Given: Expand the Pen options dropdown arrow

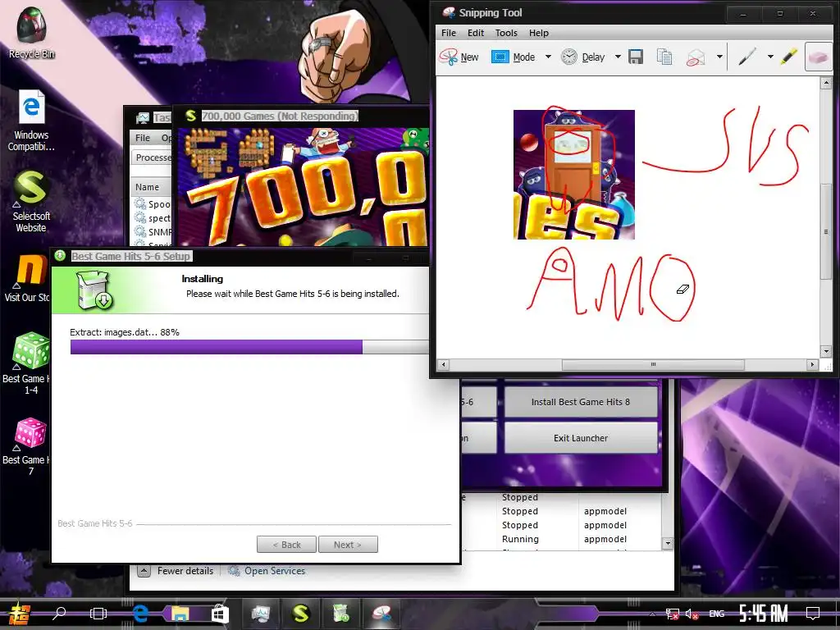Looking at the screenshot, I should (770, 57).
